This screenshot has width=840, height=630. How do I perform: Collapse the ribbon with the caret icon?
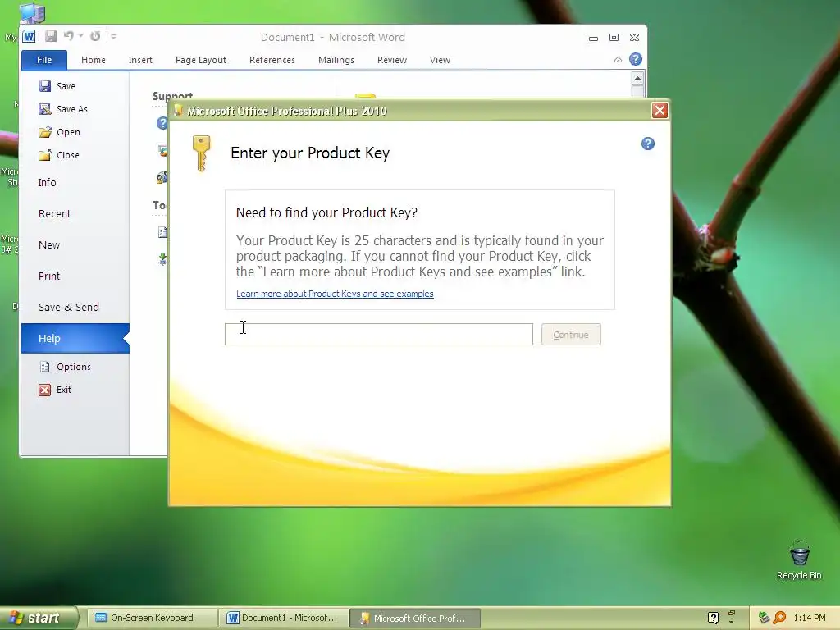coord(619,59)
